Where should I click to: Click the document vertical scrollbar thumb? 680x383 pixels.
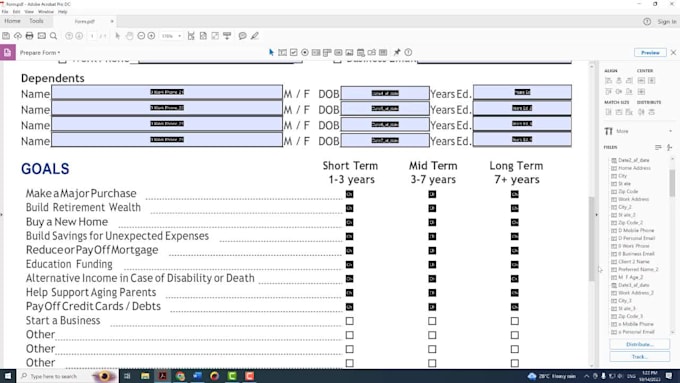[592, 239]
